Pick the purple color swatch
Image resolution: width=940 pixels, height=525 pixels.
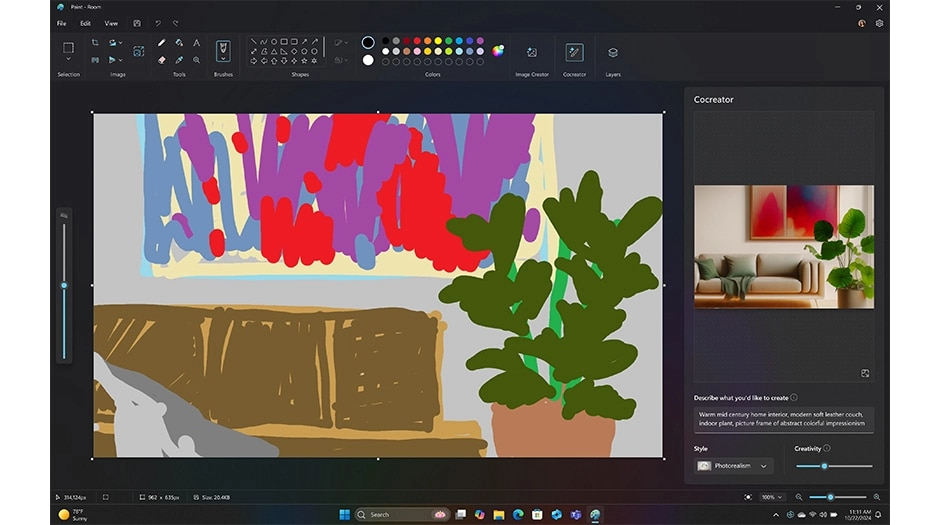coord(480,41)
